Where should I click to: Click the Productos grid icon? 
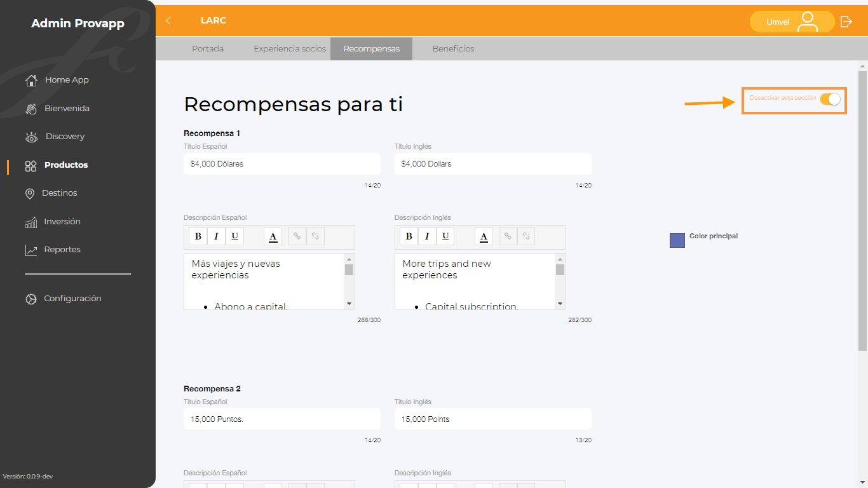31,165
